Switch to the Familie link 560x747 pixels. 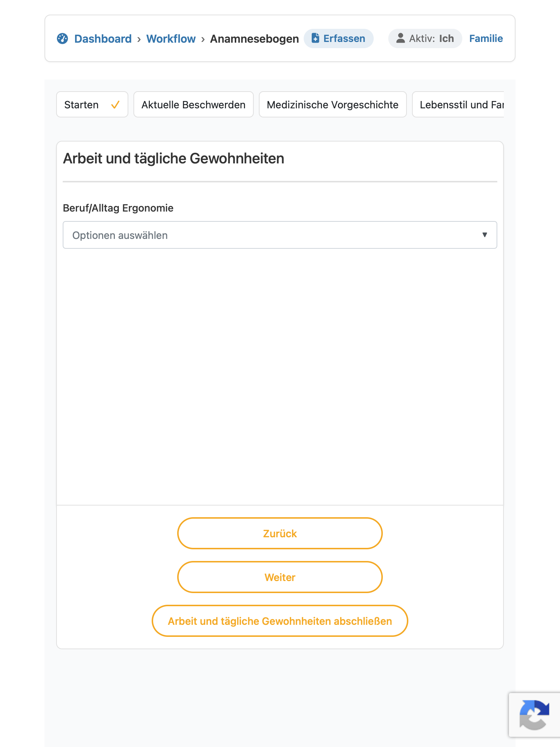click(486, 38)
